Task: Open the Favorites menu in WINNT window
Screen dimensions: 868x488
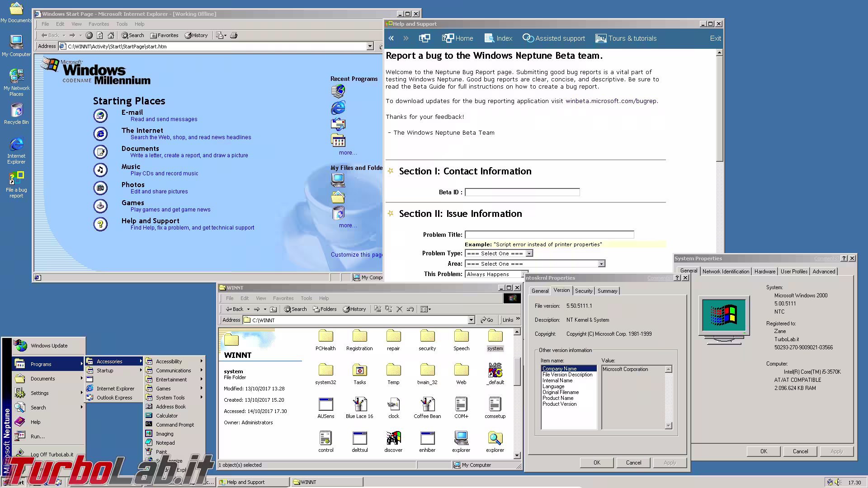Action: tap(283, 298)
